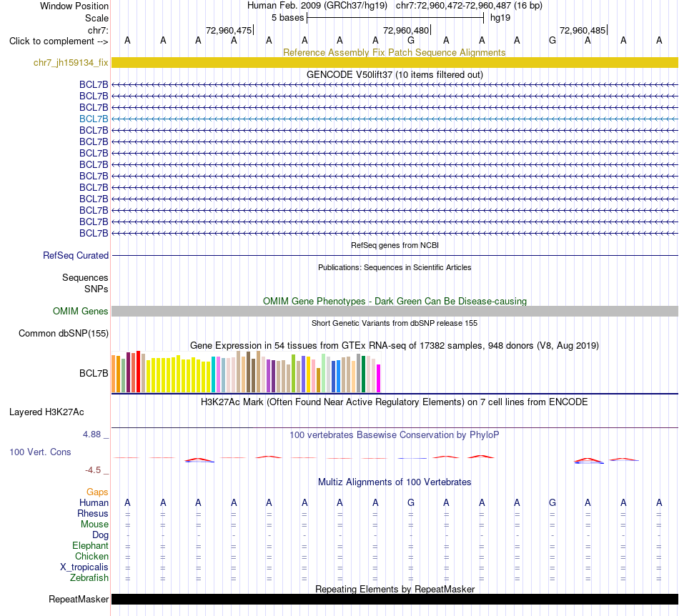
Task: Click the 'Window Position' track label
Action: [x=74, y=6]
